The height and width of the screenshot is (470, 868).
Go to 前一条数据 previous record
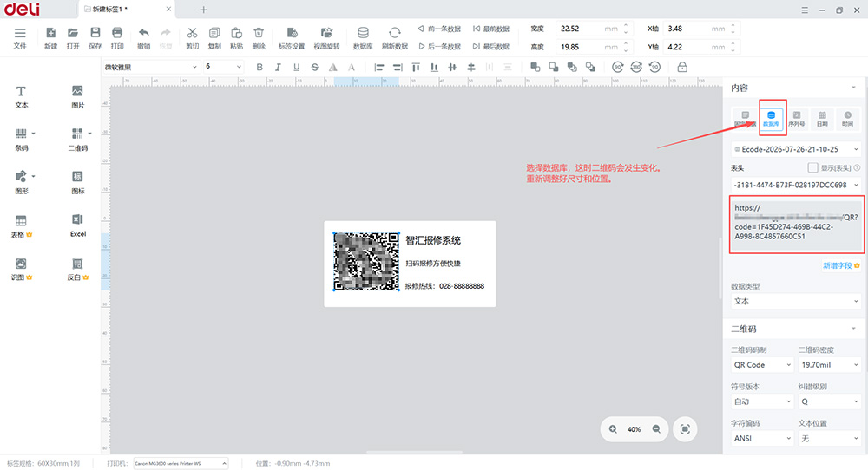pyautogui.click(x=439, y=29)
